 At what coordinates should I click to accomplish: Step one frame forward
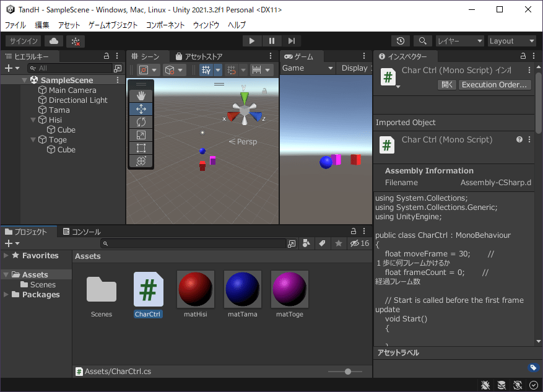coord(292,41)
